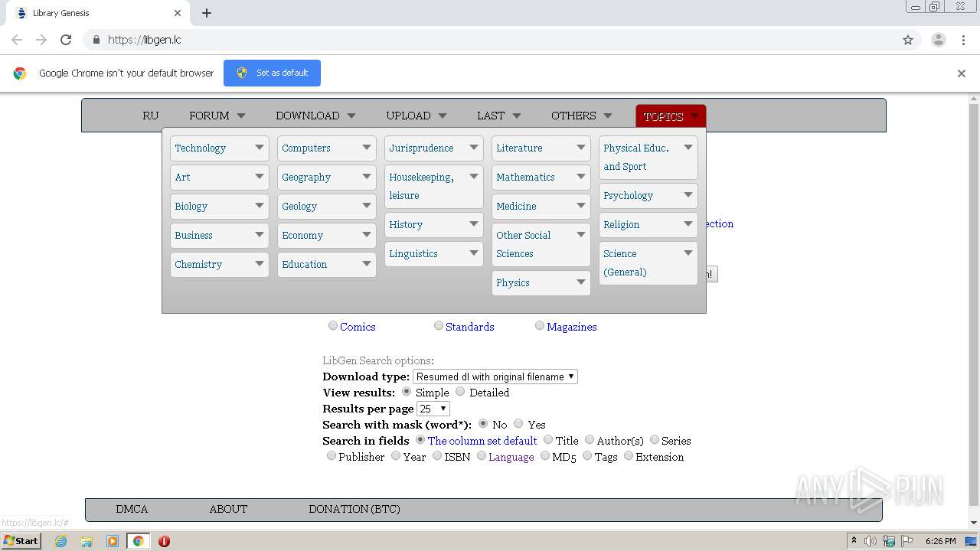Click the DMCA footer link
This screenshot has width=980, height=551.
(132, 509)
